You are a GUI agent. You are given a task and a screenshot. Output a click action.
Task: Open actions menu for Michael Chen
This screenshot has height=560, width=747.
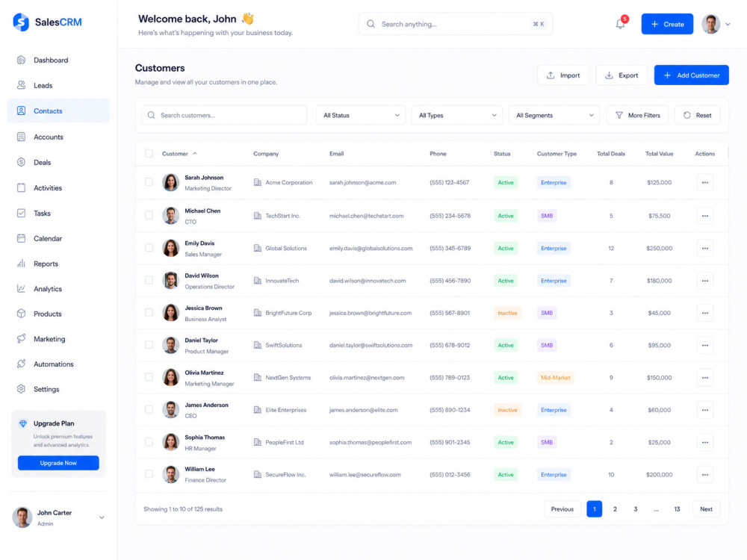coord(704,216)
